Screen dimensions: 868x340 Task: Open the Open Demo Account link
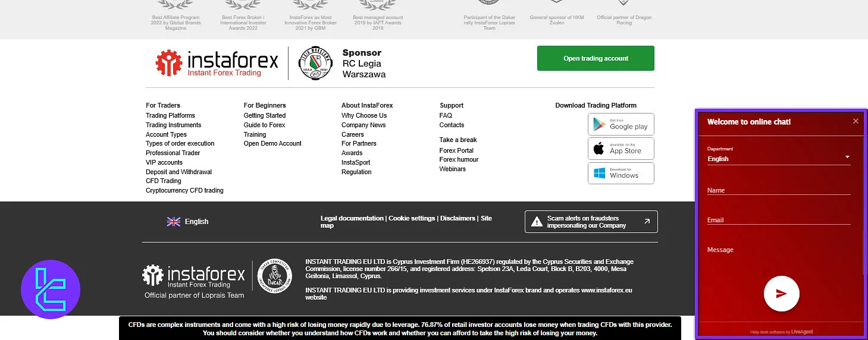(272, 143)
